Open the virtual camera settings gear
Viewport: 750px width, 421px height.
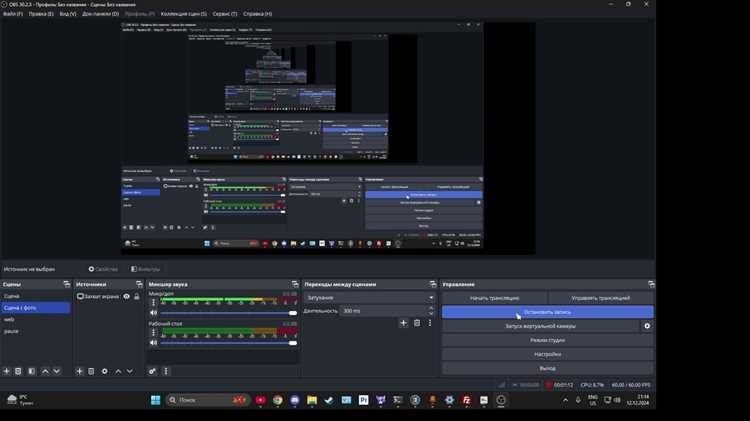point(647,326)
